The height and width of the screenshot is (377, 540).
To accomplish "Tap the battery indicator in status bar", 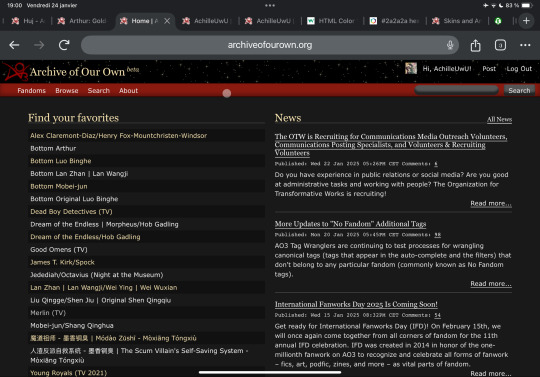I will pos(527,5).
